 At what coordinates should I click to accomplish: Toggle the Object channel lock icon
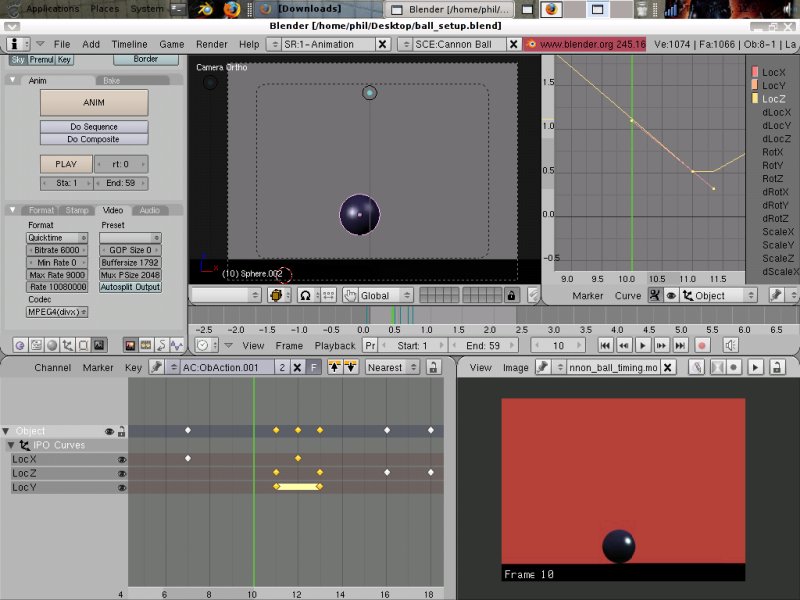tap(121, 432)
